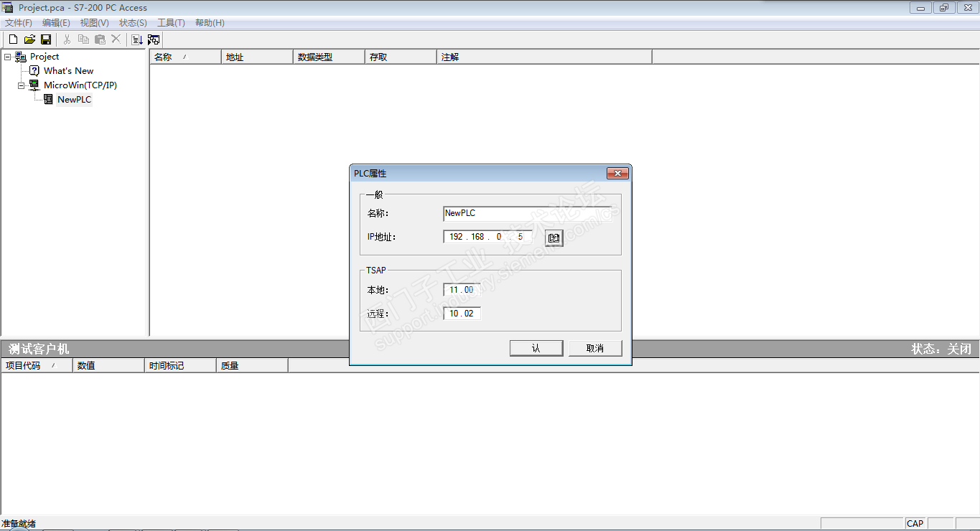The height and width of the screenshot is (531, 980).
Task: Click the 状态：关闭 status text
Action: tap(941, 349)
